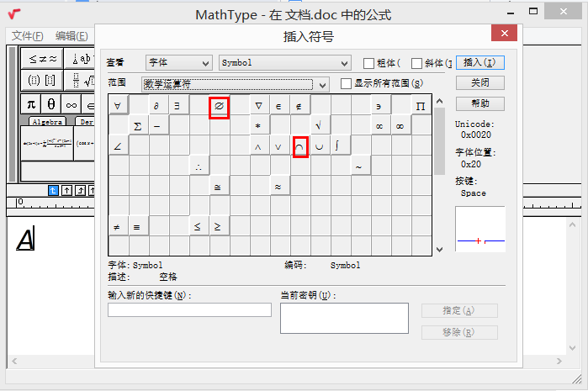Pick the angle ∠ symbol
The height and width of the screenshot is (391, 588).
click(118, 145)
